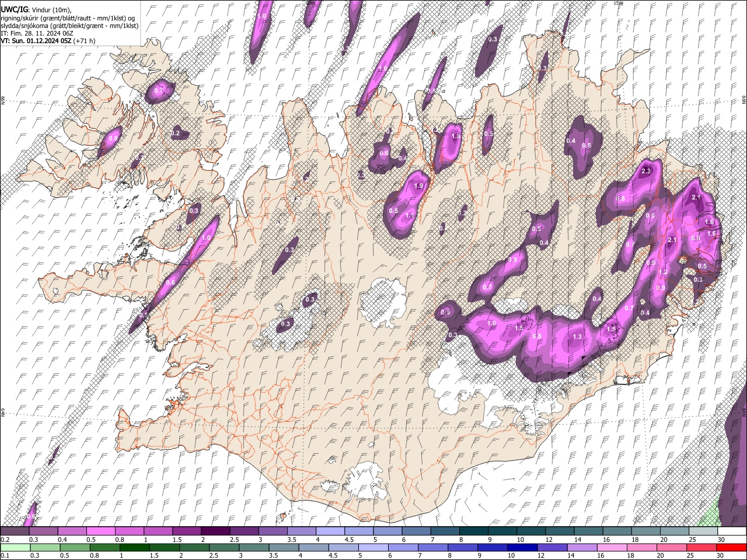This screenshot has height=560, width=747.
Task: Click the '15W' longitude label
Action: [x=618, y=3]
